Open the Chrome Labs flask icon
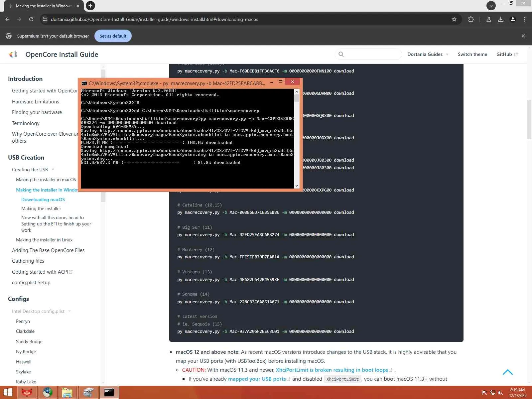This screenshot has height=399, width=532. [489, 19]
